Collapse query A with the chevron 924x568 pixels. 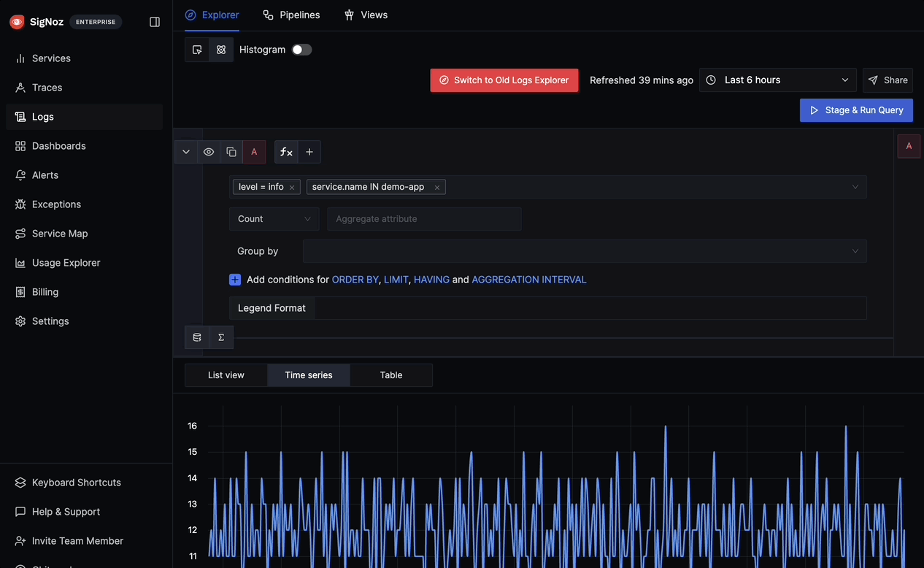coord(186,152)
